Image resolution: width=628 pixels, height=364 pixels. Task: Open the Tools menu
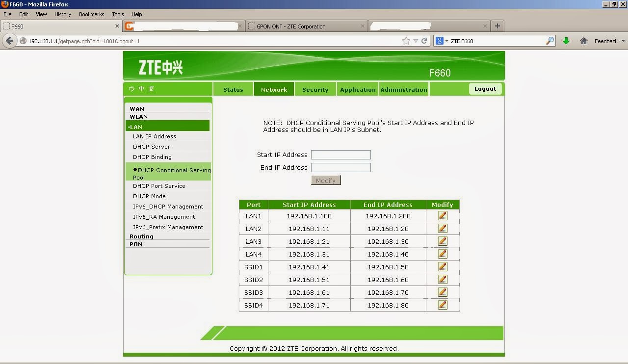coord(118,14)
